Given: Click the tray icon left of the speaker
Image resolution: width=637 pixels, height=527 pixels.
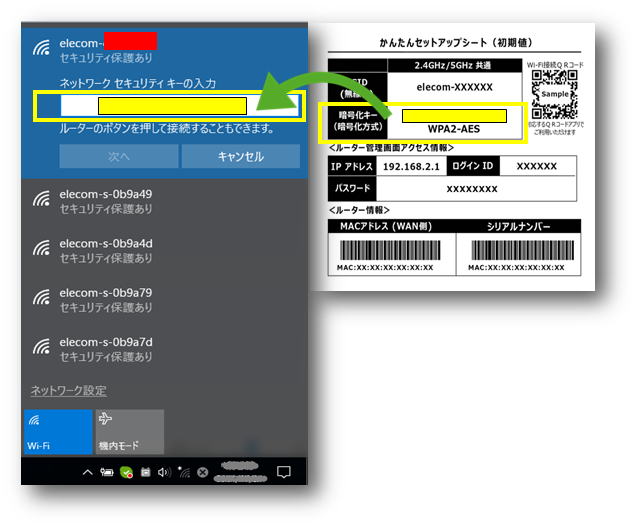Looking at the screenshot, I should tap(145, 472).
